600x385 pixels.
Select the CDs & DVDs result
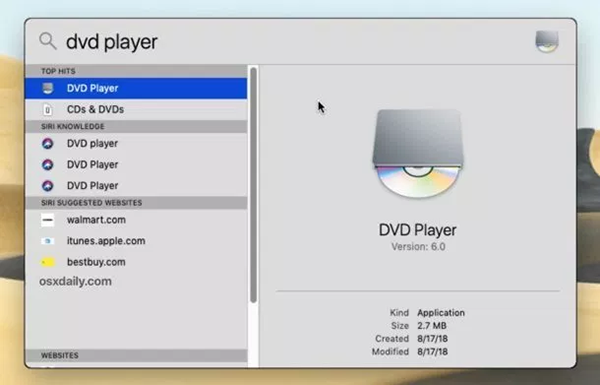pyautogui.click(x=136, y=109)
